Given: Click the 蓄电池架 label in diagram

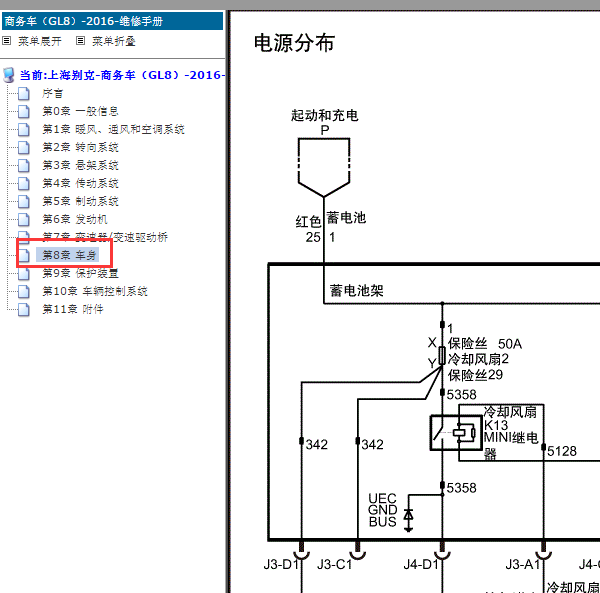Looking at the screenshot, I should point(356,291).
